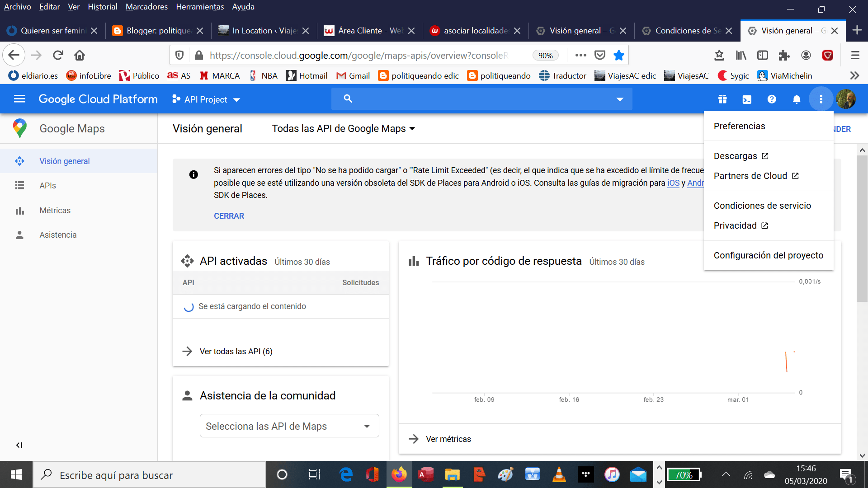This screenshot has height=488, width=868.
Task: Switch to Área Cliente tab
Action: [x=370, y=31]
